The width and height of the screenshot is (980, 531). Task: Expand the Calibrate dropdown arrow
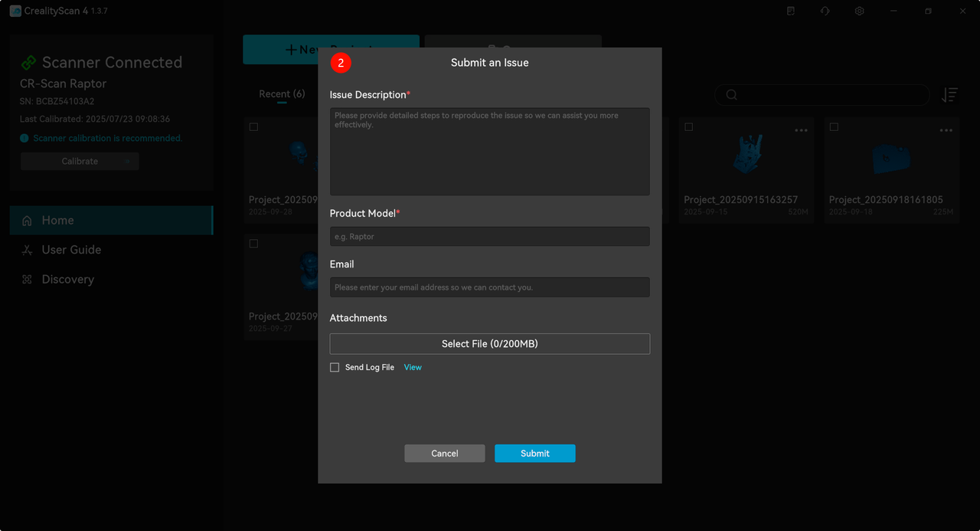pyautogui.click(x=127, y=162)
